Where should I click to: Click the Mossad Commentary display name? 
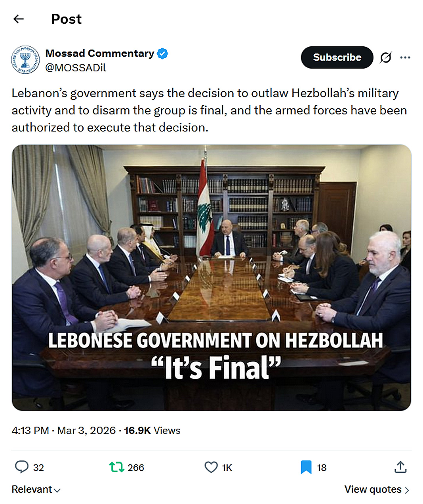tap(99, 53)
